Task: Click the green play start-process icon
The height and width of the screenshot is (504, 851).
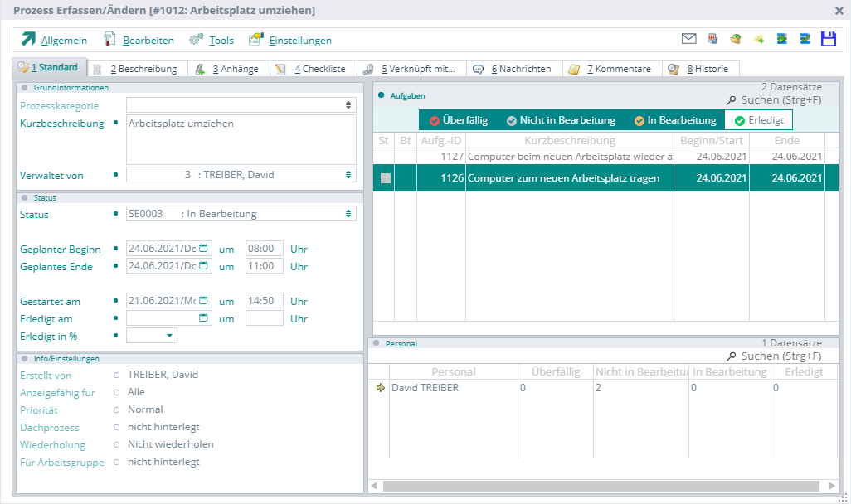Action: (x=781, y=39)
